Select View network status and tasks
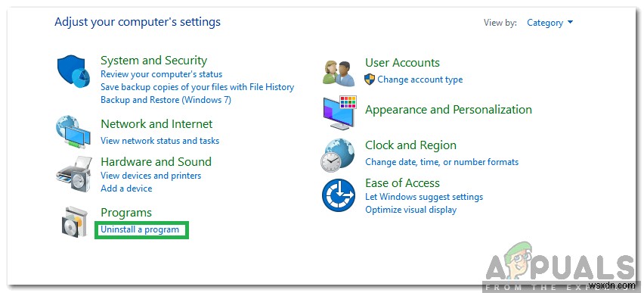The height and width of the screenshot is (293, 644). (159, 141)
